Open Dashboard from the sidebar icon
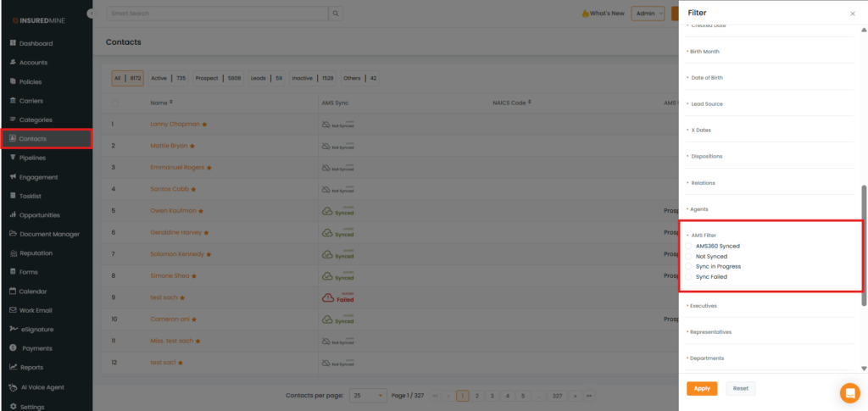868x411 pixels. click(14, 43)
